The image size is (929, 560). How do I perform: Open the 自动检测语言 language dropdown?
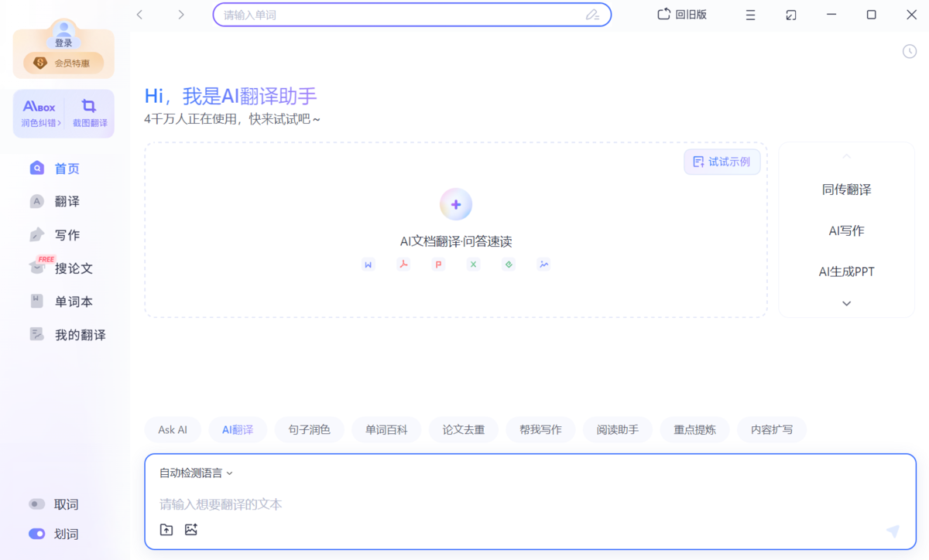tap(193, 472)
